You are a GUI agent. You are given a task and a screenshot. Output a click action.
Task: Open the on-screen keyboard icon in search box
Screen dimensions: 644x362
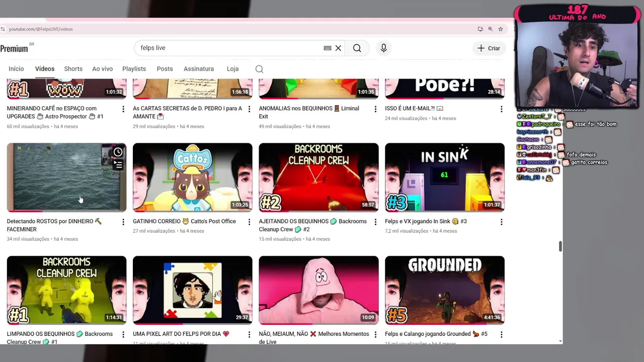(x=328, y=48)
